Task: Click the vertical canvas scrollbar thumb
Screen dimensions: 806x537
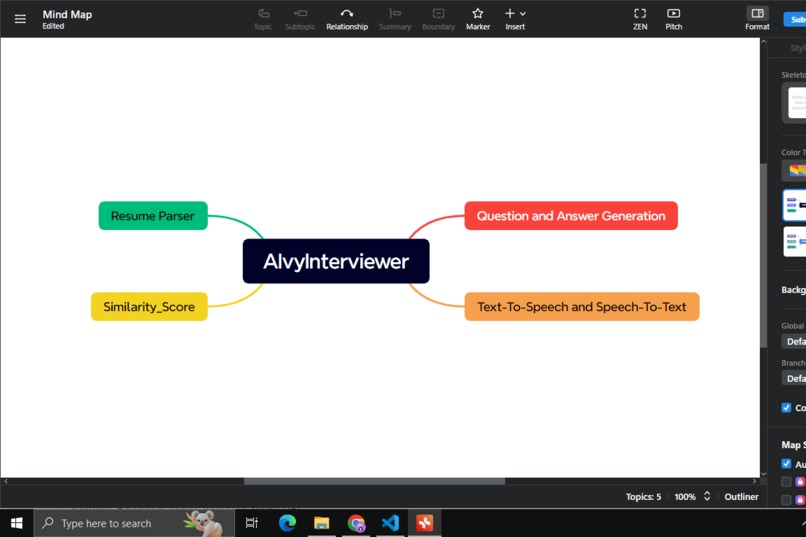Action: click(763, 255)
